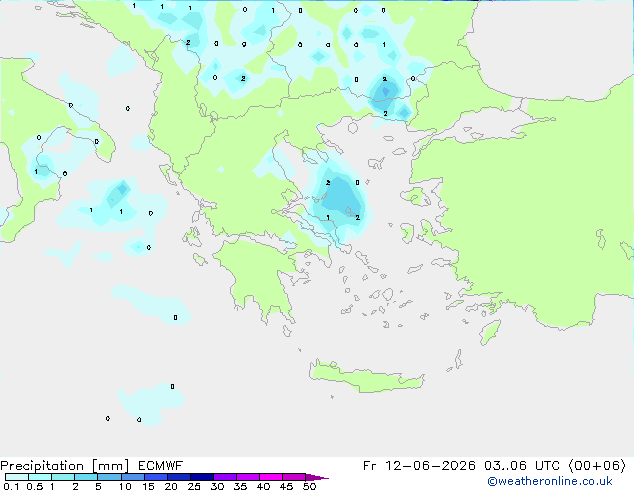This screenshot has width=634, height=490.
Task: Click the time range "03..06 UTC"
Action: [522, 466]
